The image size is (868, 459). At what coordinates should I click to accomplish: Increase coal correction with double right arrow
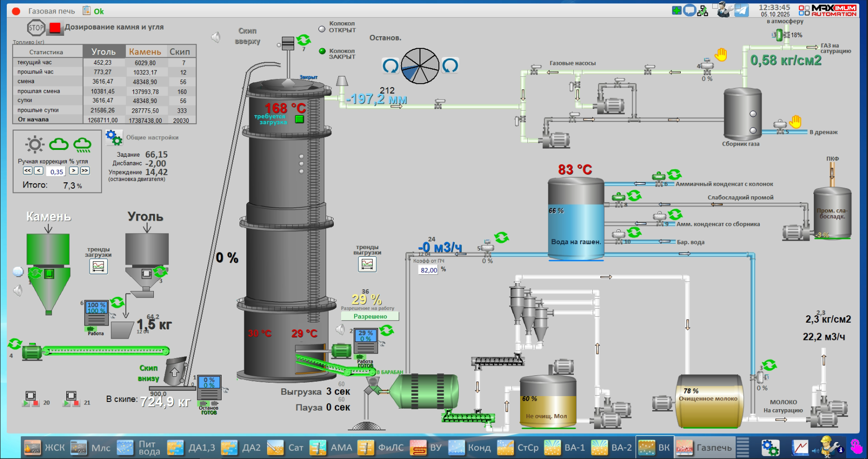(85, 171)
